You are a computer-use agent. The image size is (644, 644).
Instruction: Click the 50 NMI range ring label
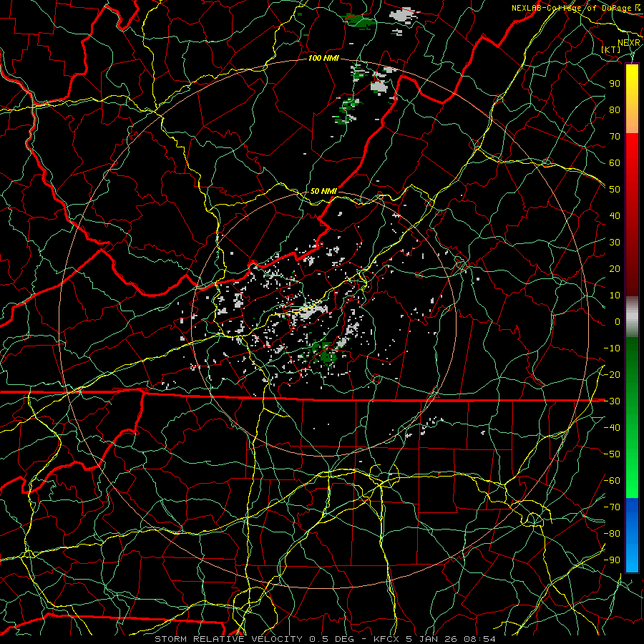(323, 191)
